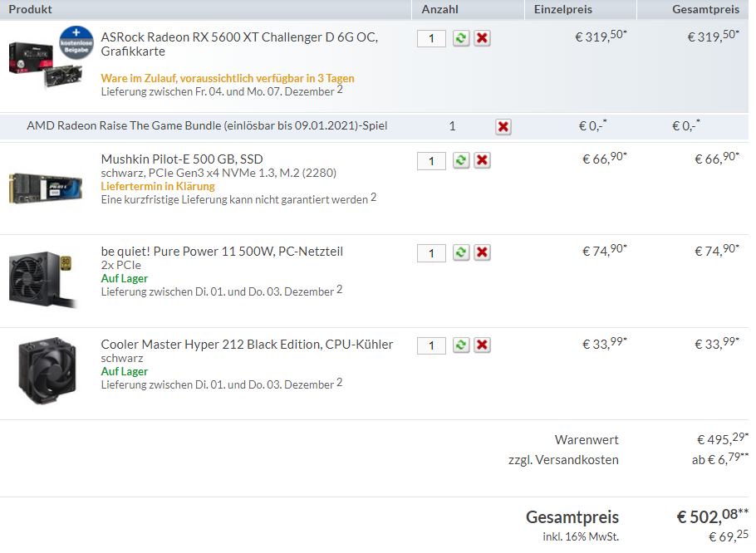The width and height of the screenshot is (756, 553).
Task: Edit quantity field for Cooler Master cooler
Action: [x=431, y=345]
